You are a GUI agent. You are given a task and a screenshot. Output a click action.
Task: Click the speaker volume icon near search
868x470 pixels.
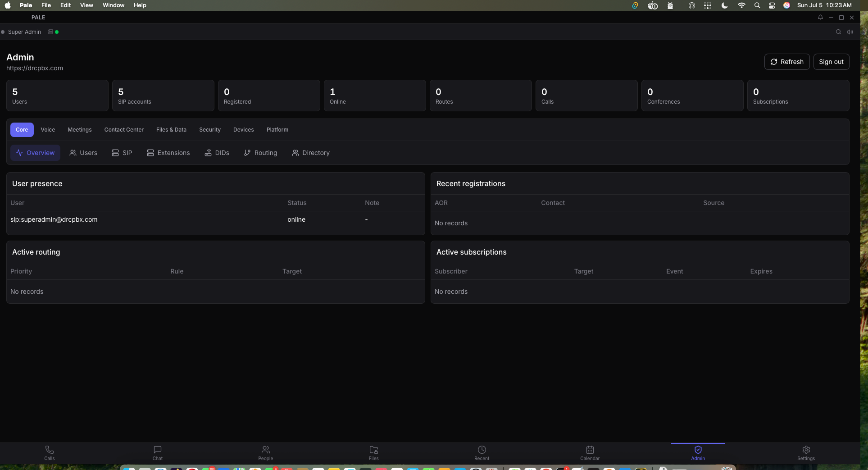tap(850, 32)
